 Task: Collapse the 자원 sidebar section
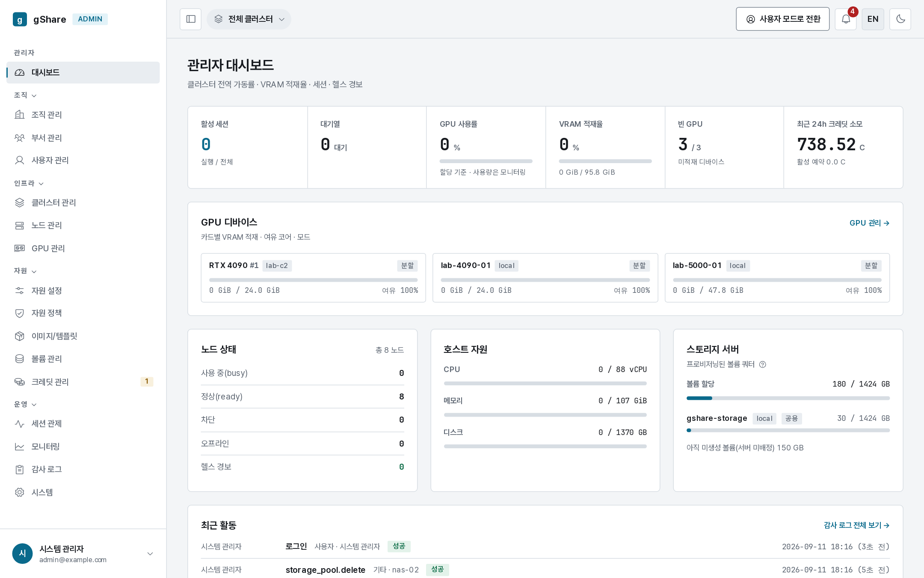(25, 271)
